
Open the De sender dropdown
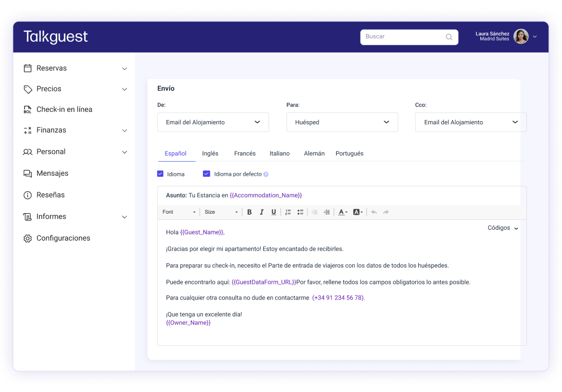[213, 122]
